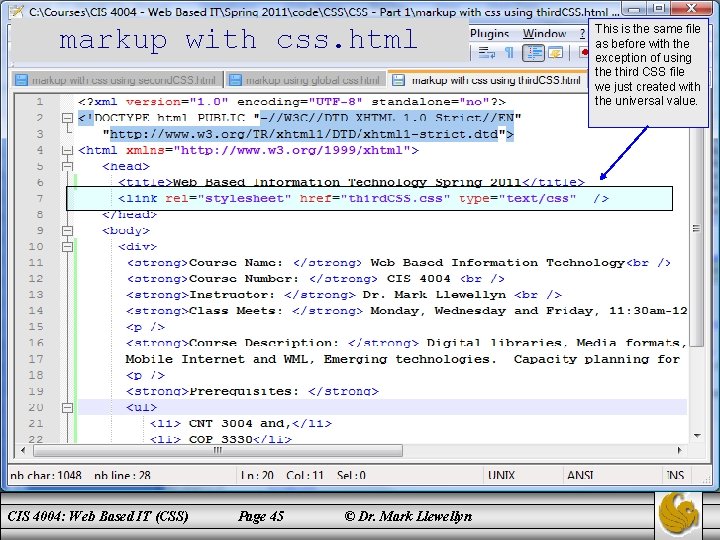Click the 'Course Name:' text on line 11

236,263
